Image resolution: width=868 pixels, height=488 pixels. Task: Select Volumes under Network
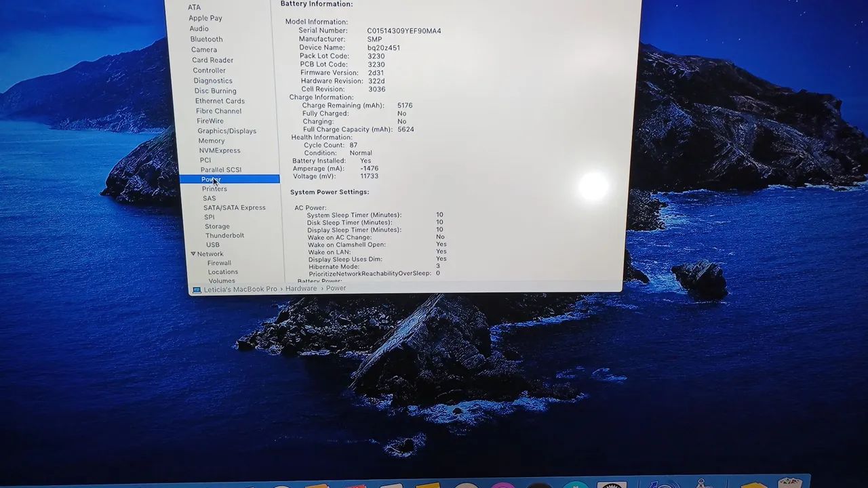pyautogui.click(x=222, y=281)
